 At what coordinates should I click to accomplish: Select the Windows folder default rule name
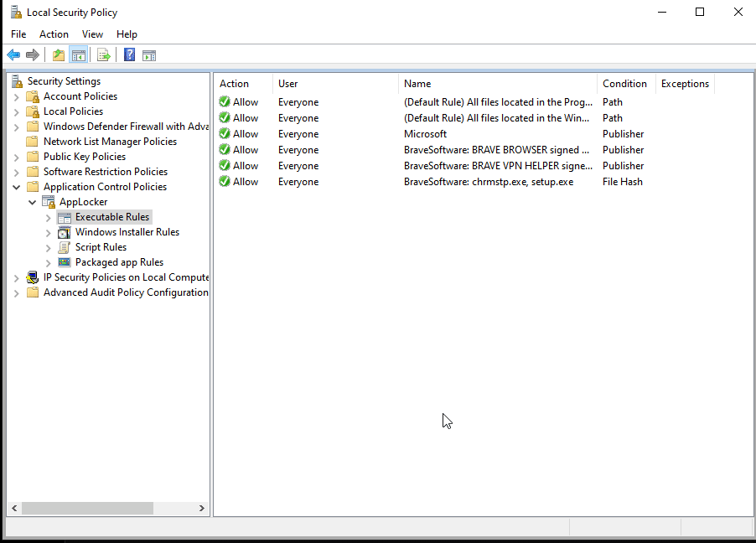497,117
